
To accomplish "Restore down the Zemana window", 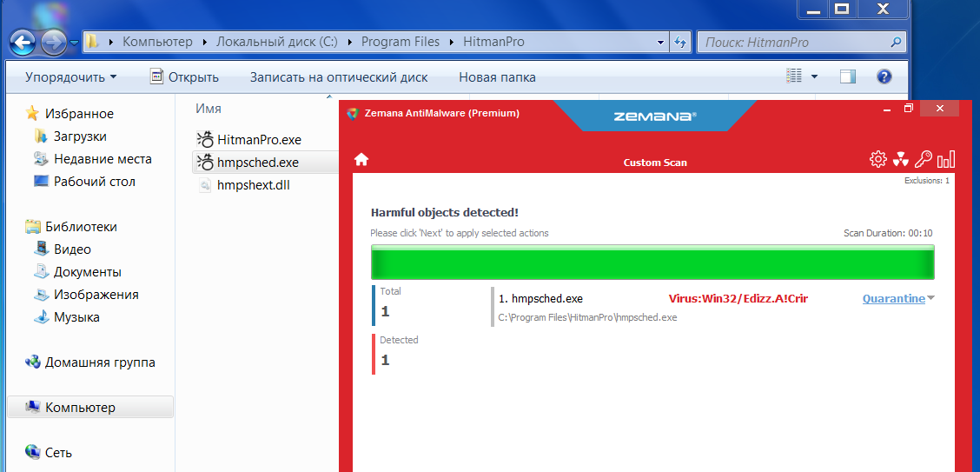I will click(909, 108).
